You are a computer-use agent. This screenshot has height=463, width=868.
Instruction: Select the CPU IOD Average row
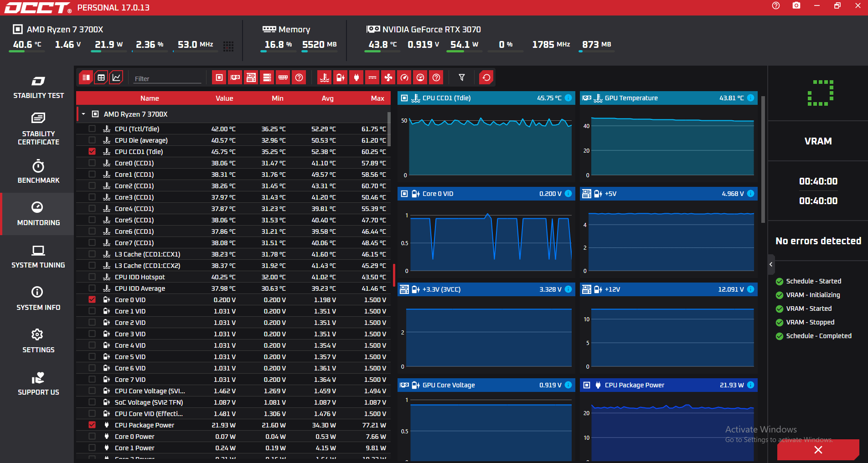233,288
